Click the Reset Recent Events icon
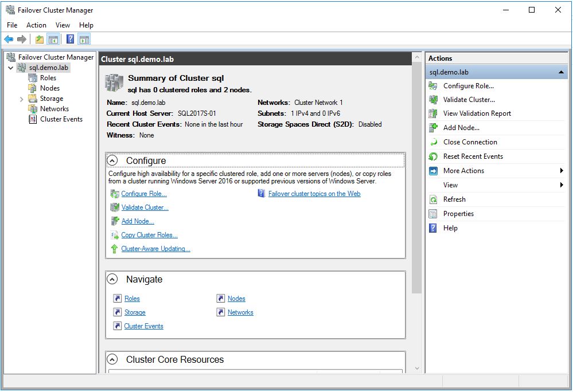Screen dimensions: 573x392 (x=433, y=156)
